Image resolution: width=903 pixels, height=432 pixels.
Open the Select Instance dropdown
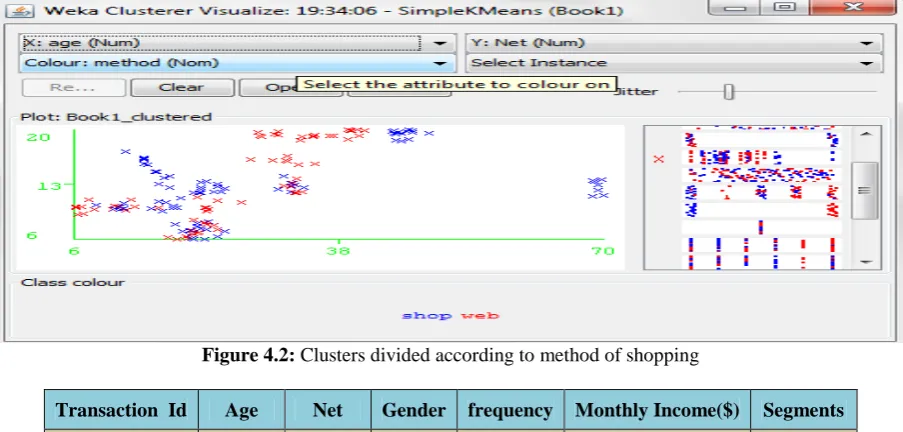pos(674,63)
